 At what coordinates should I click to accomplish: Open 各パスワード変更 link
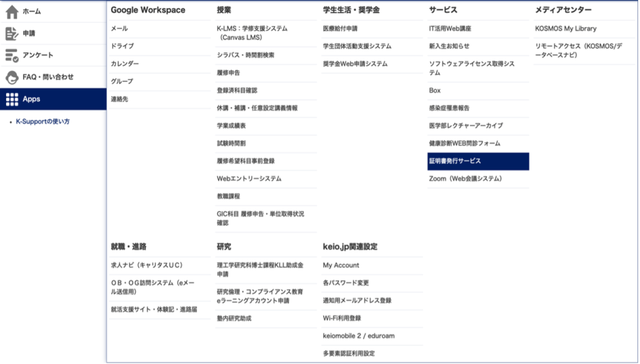[x=346, y=283]
